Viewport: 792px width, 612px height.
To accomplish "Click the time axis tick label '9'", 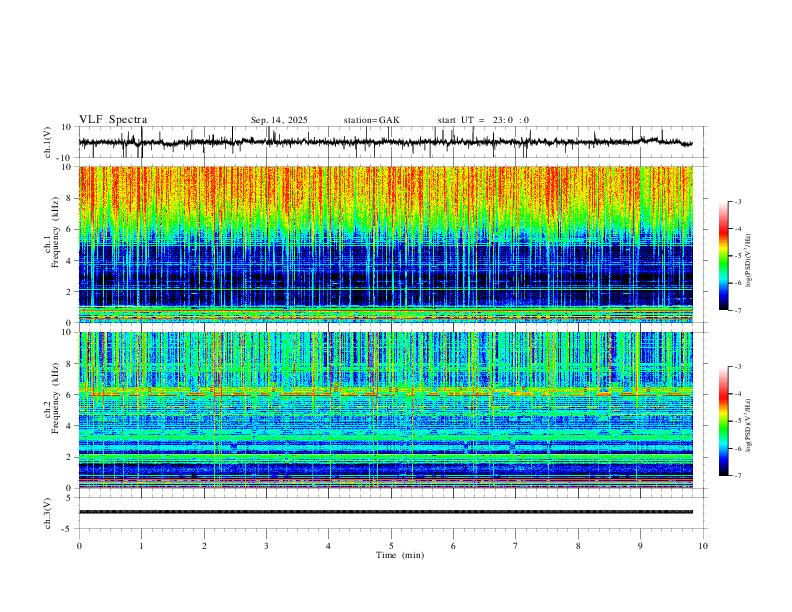I will click(640, 546).
